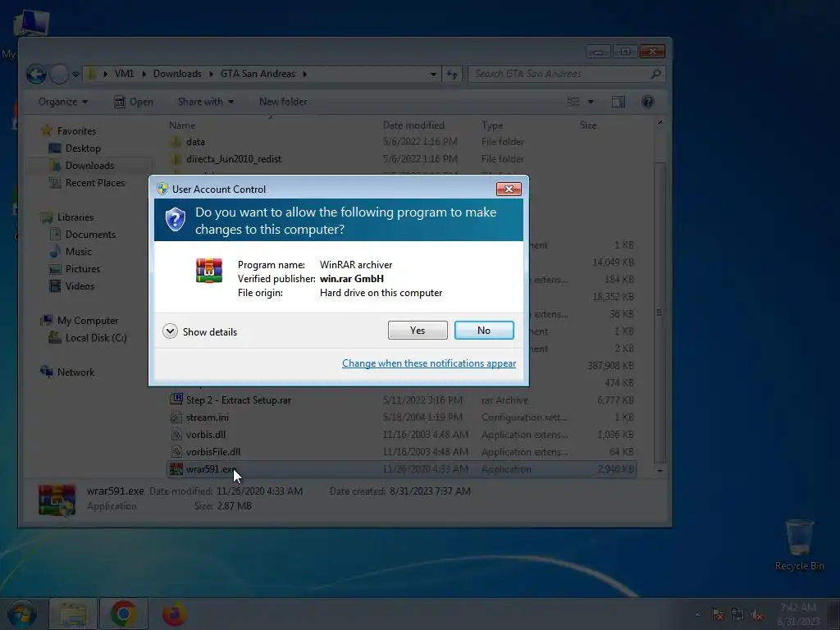Close the User Account Control dialog
This screenshot has width=840, height=630.
[509, 189]
